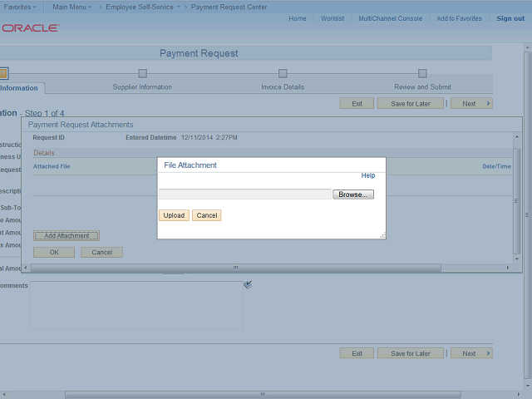Select the Supplier Information step label
The image size is (532, 399).
[x=142, y=87]
